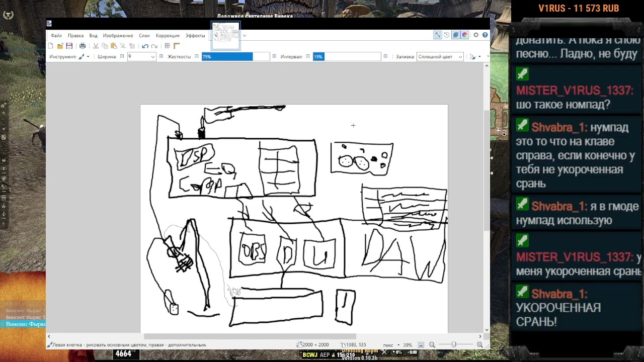Screen dimensions: 644x362
Task: Fit image to window icon in status bar
Action: tap(421, 345)
